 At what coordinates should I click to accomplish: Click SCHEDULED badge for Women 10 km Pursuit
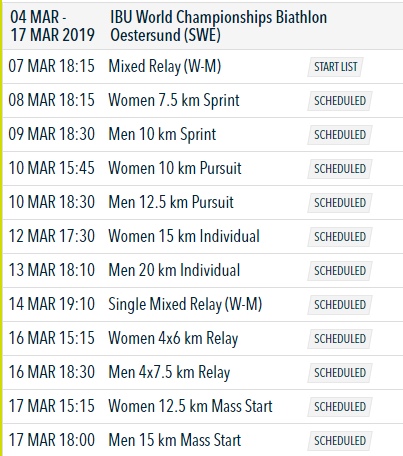pyautogui.click(x=340, y=169)
